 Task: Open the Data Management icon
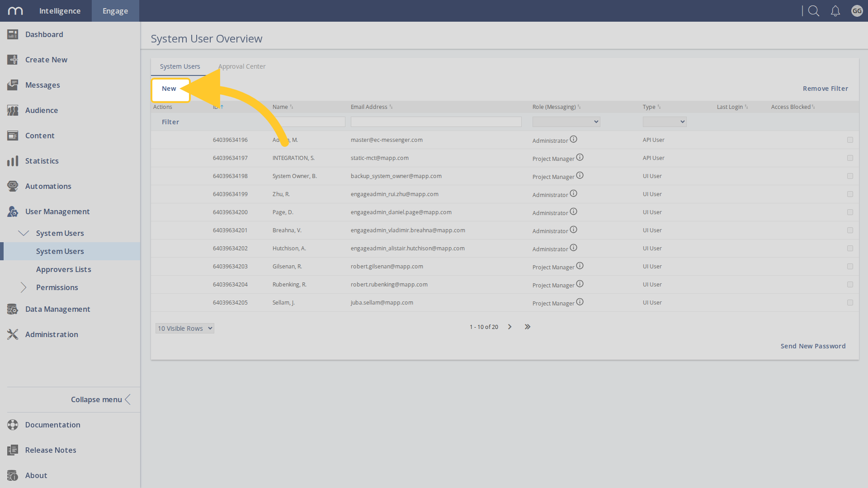[13, 309]
